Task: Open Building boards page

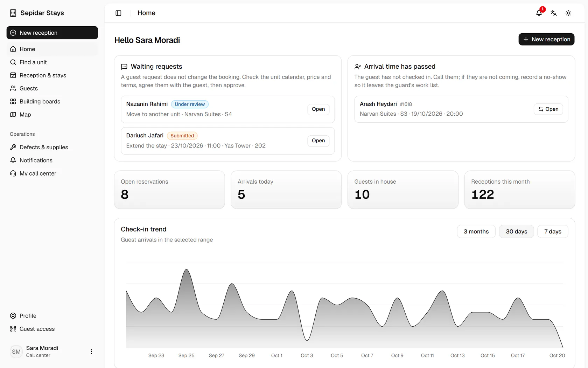Action: click(52, 101)
